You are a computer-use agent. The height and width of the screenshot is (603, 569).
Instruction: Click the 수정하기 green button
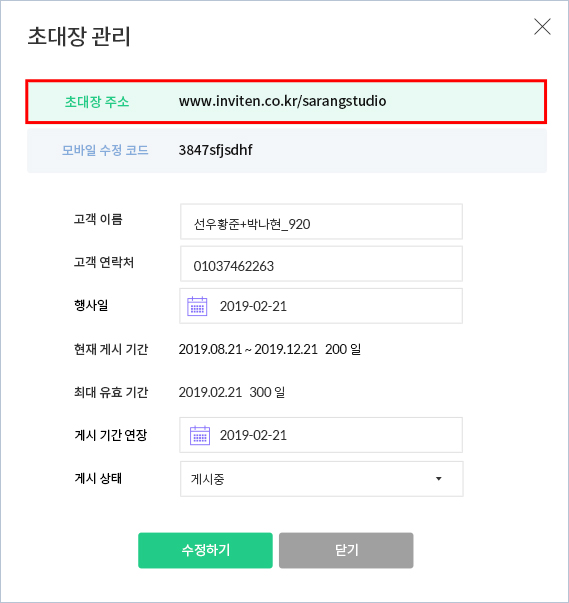point(205,550)
